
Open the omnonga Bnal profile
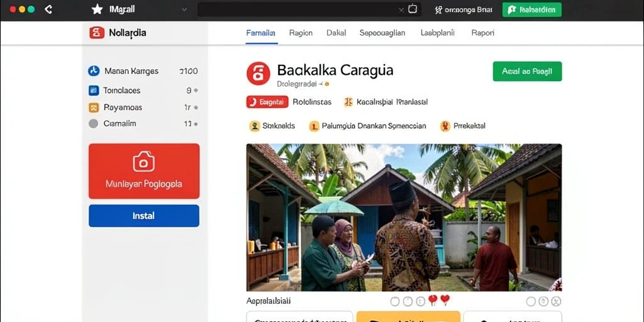[464, 10]
